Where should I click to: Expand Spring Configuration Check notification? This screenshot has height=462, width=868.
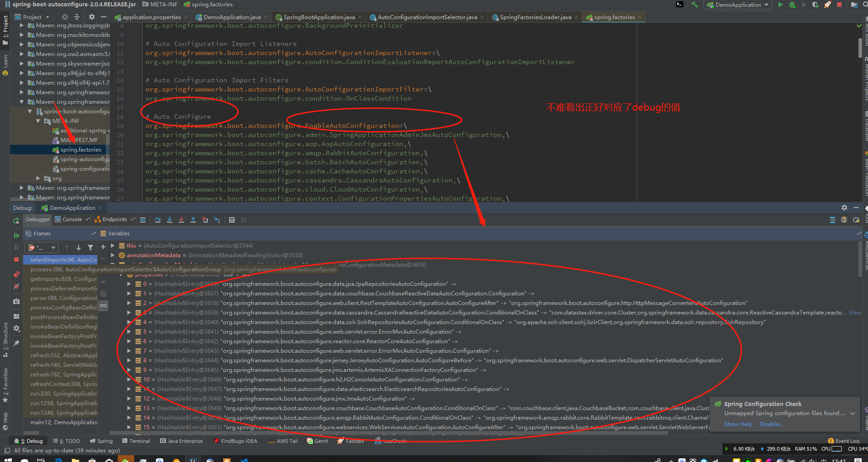853,413
